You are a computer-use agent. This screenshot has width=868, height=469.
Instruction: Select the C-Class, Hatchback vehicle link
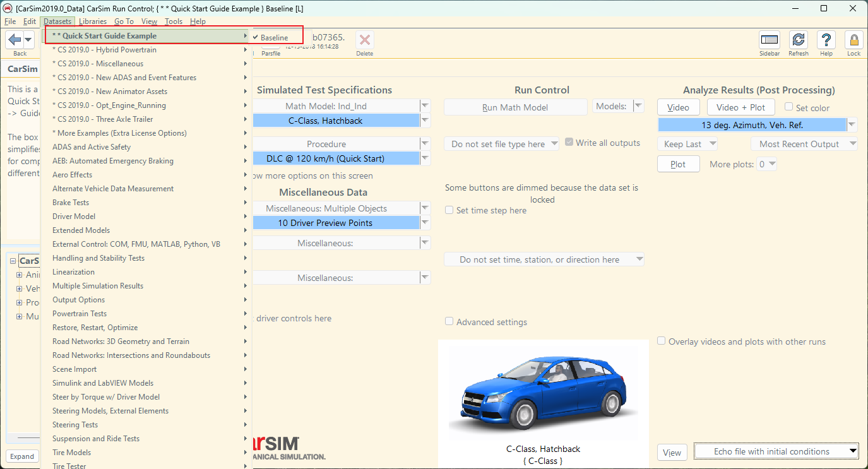[335, 121]
